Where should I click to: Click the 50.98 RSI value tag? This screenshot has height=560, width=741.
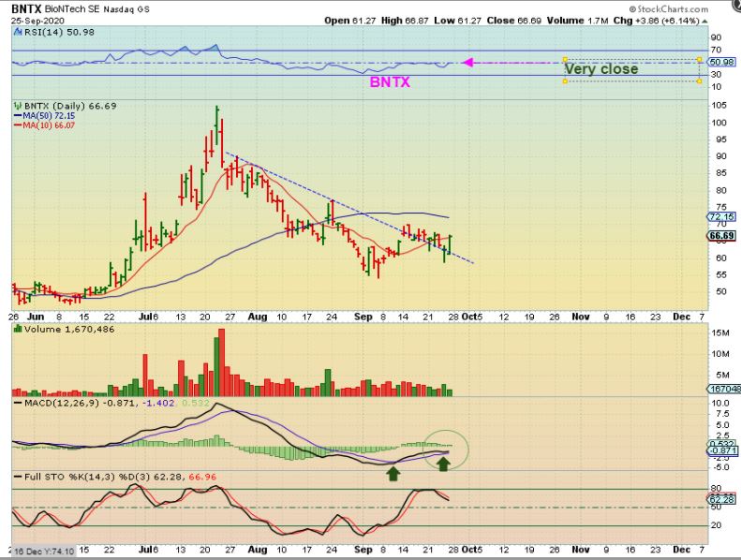(x=721, y=62)
